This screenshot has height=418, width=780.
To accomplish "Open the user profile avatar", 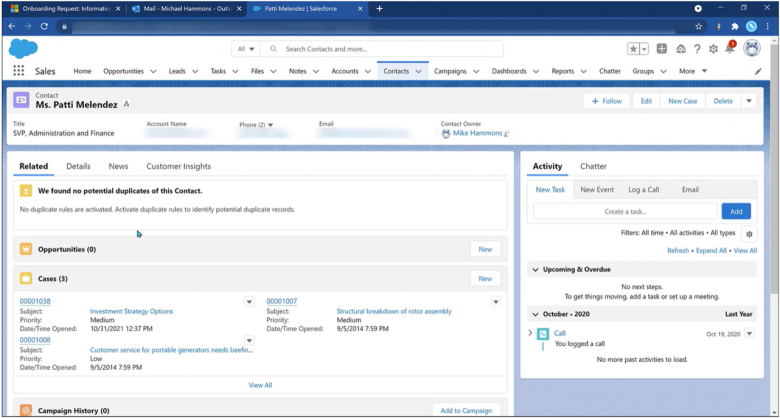I will click(x=752, y=48).
